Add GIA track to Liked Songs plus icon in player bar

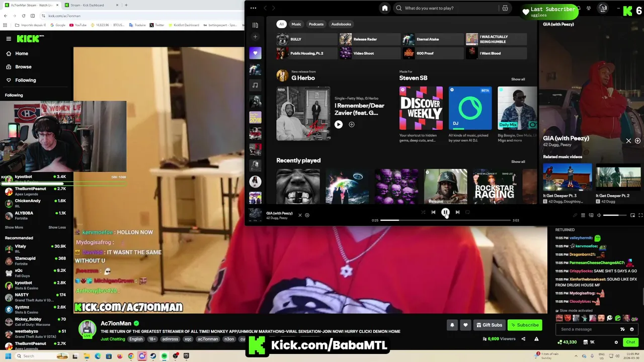307,215
